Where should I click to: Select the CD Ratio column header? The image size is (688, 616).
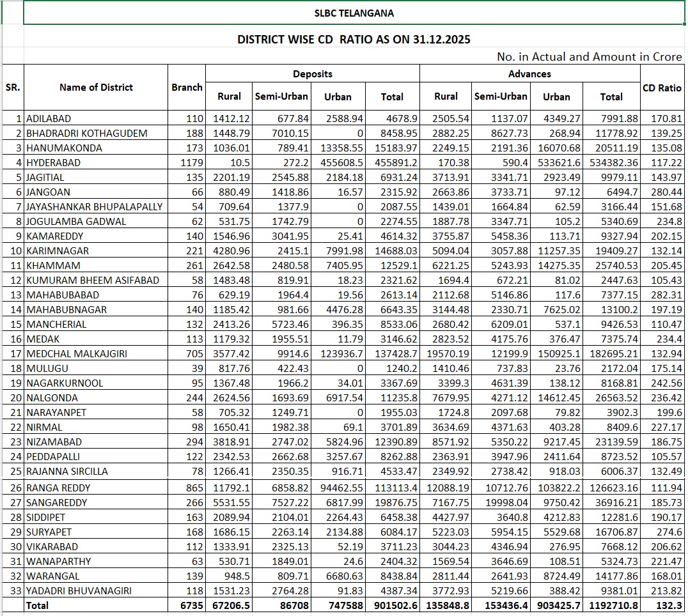tap(662, 88)
